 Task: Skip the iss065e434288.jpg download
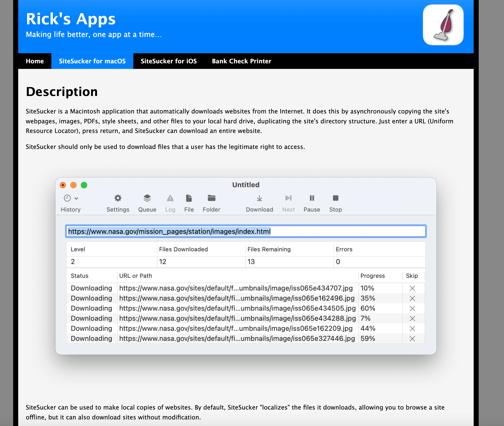pos(412,318)
